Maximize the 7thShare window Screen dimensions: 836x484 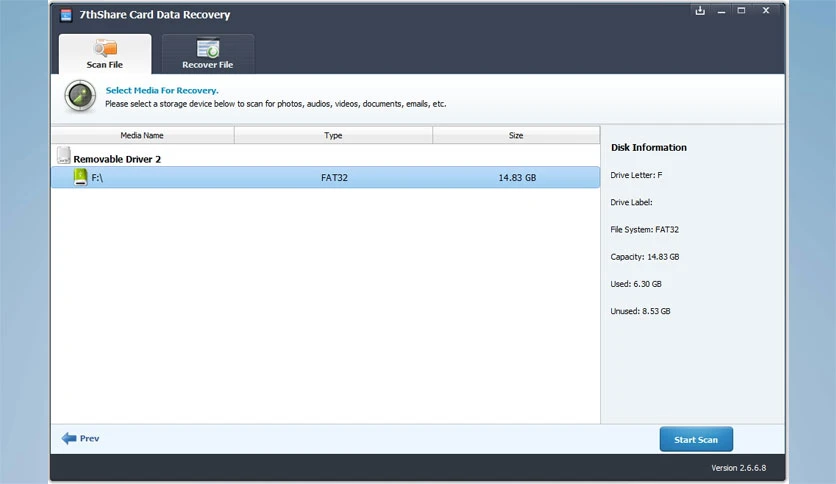tap(741, 10)
